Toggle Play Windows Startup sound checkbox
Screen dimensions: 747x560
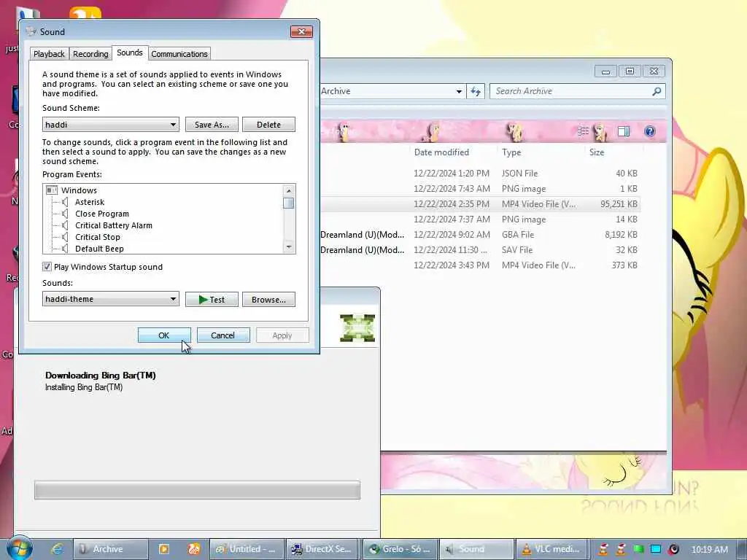[x=47, y=267]
